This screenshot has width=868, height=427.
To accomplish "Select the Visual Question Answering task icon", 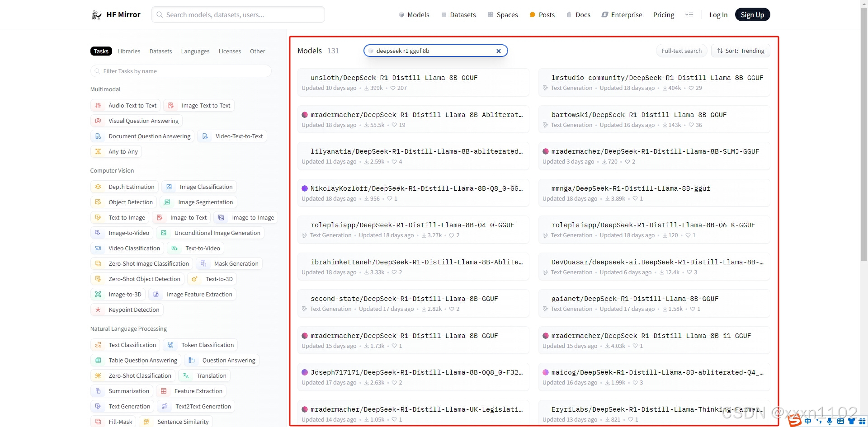I will (98, 121).
